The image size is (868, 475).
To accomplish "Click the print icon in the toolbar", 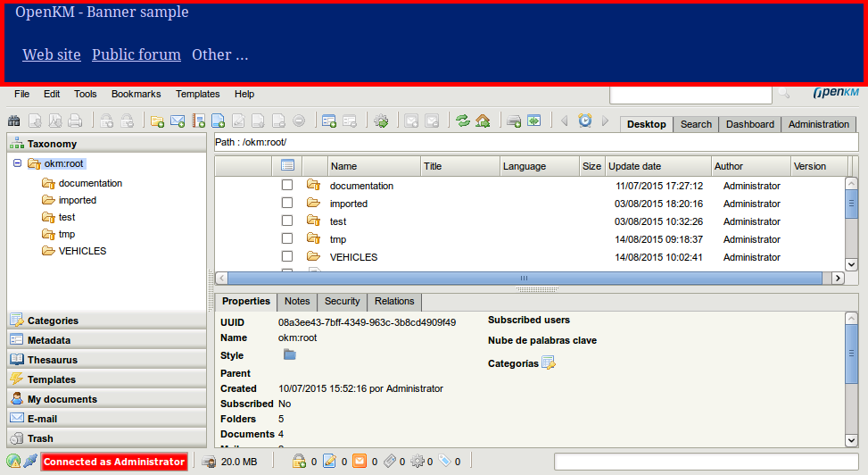I will (x=75, y=121).
